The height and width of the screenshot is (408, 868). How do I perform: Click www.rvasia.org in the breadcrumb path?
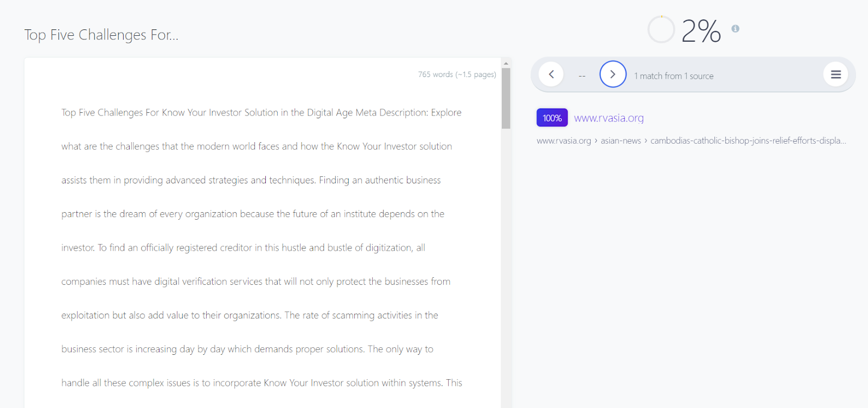[x=564, y=141]
